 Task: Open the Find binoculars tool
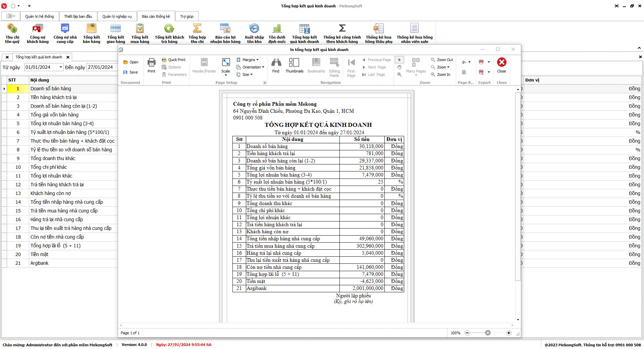tap(276, 65)
